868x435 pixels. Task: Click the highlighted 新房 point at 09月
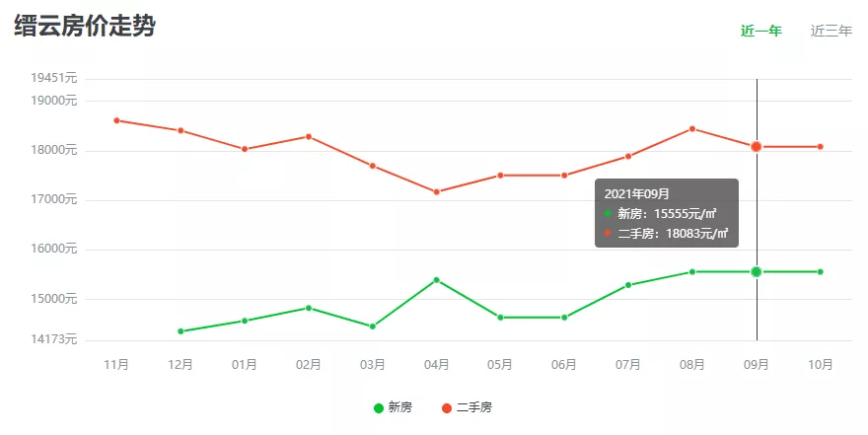(757, 271)
